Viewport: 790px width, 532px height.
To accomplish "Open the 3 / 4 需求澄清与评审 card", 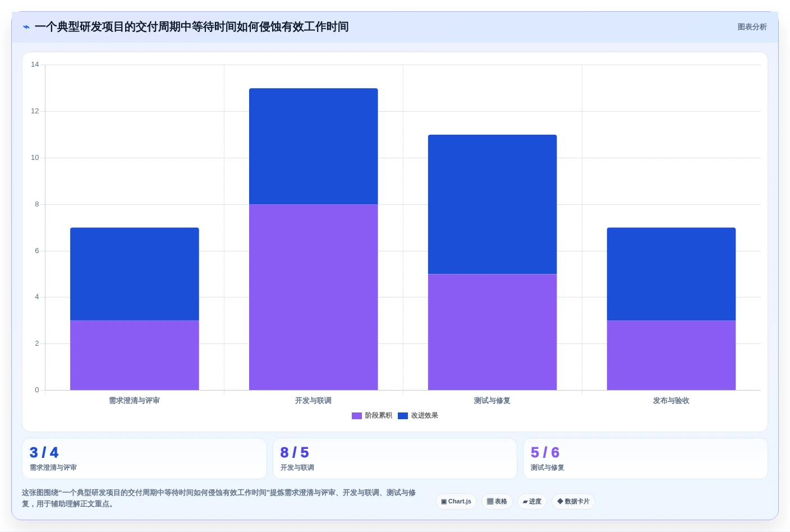I will [144, 458].
